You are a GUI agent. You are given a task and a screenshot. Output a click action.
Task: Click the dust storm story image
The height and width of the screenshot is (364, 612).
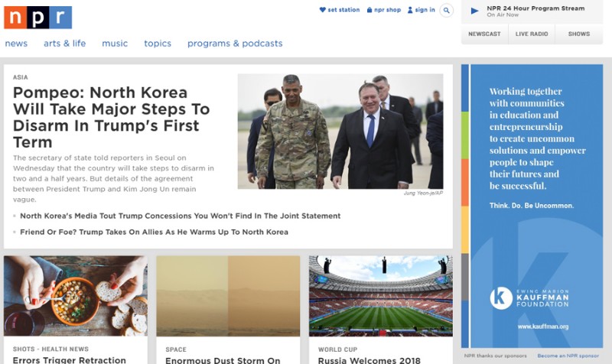coord(228,296)
